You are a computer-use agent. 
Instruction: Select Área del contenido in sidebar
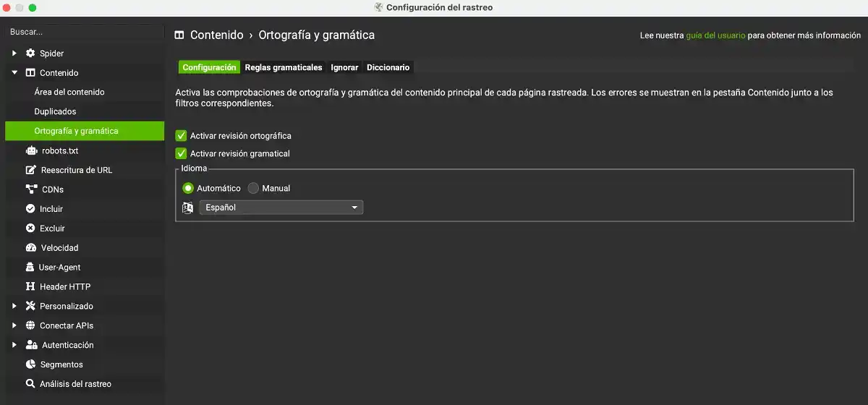click(85, 93)
